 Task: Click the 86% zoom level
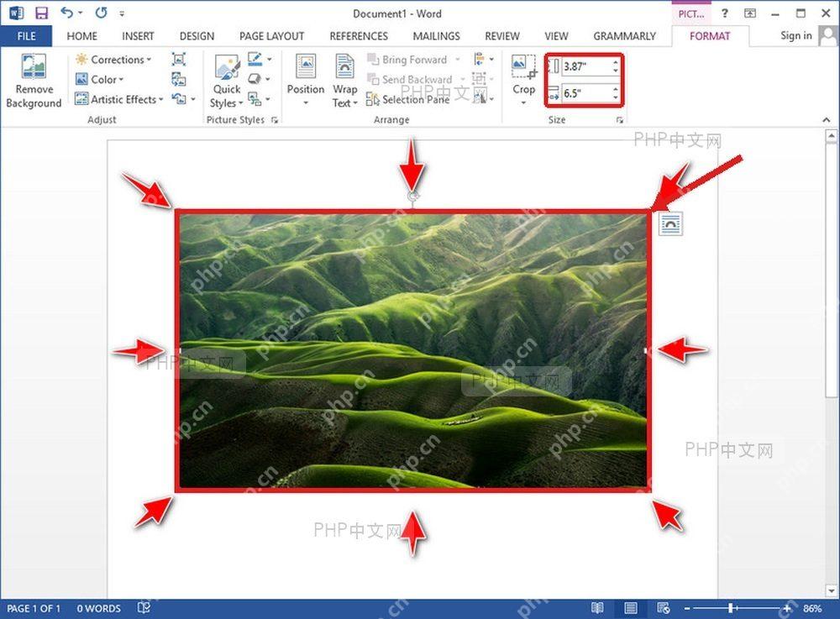coord(812,608)
